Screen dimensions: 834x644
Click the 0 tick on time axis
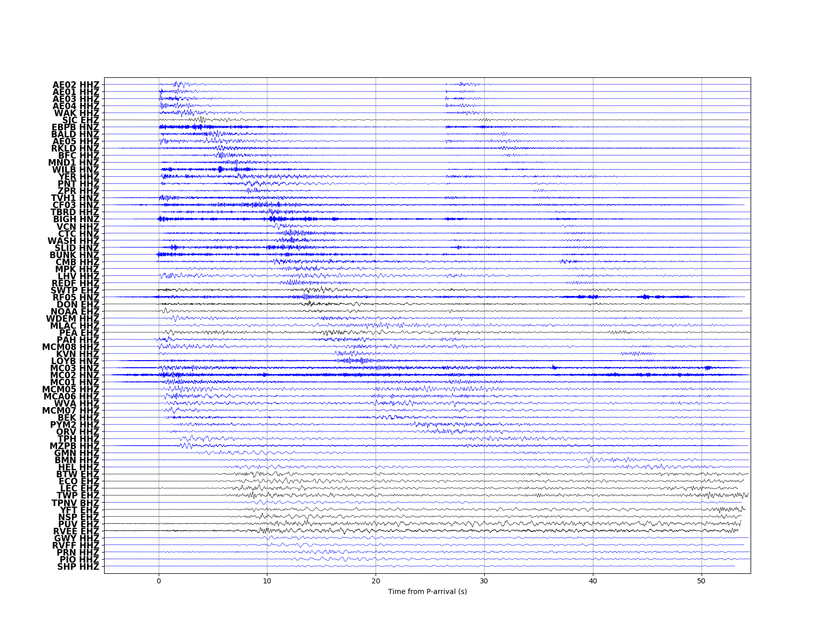[159, 581]
